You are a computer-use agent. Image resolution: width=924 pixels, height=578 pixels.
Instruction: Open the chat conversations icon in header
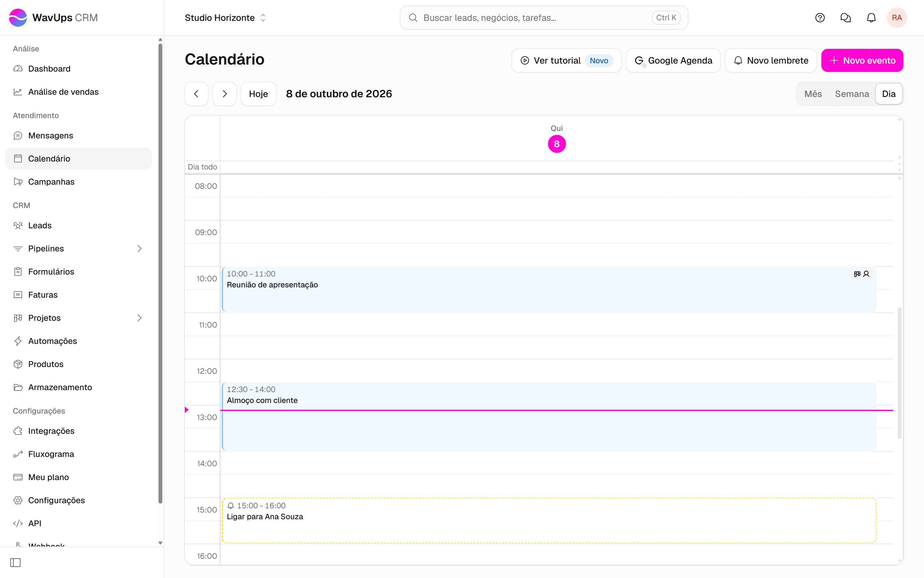pyautogui.click(x=845, y=18)
